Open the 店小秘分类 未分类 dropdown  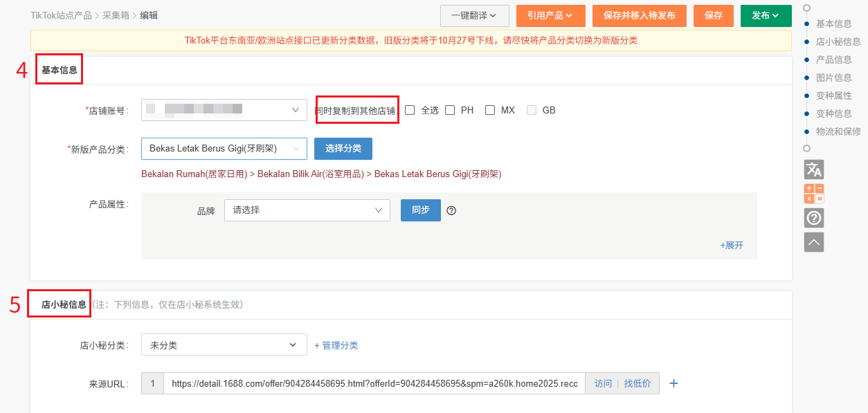[x=224, y=345]
